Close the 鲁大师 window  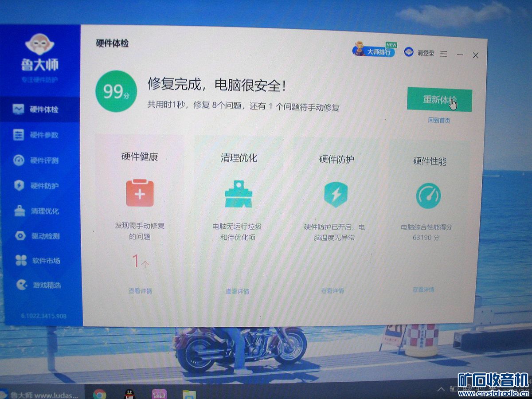tap(475, 55)
